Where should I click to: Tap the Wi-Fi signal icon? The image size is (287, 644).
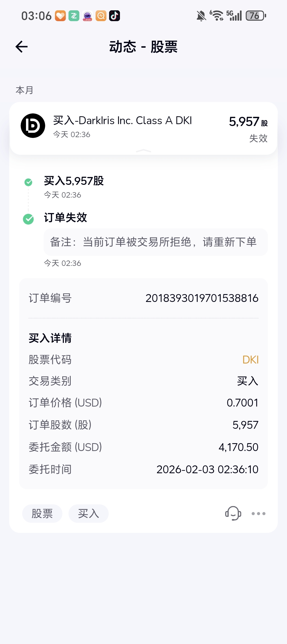[217, 16]
